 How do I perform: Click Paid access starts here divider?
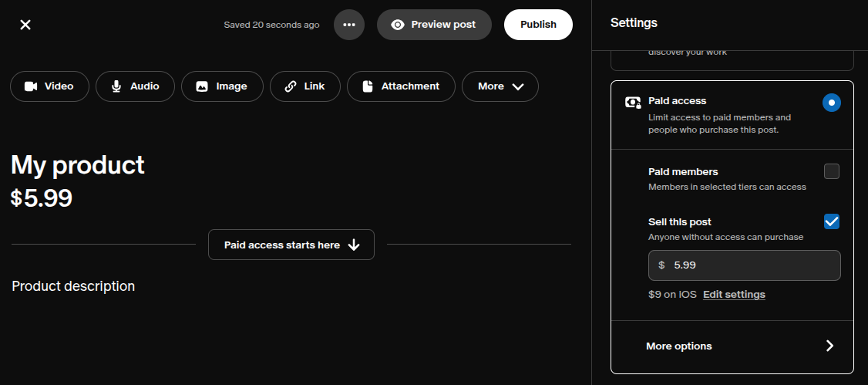click(x=291, y=245)
